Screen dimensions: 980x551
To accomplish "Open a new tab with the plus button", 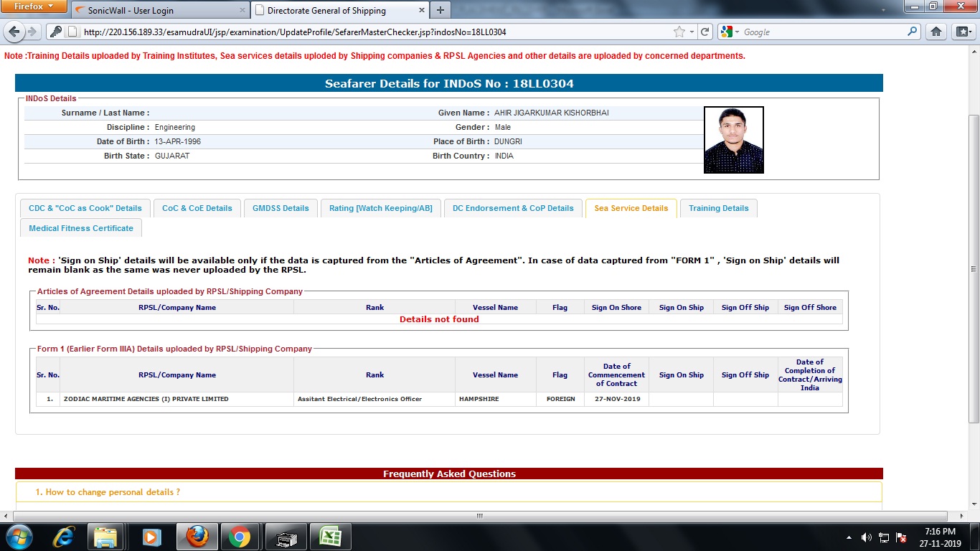I will [440, 10].
